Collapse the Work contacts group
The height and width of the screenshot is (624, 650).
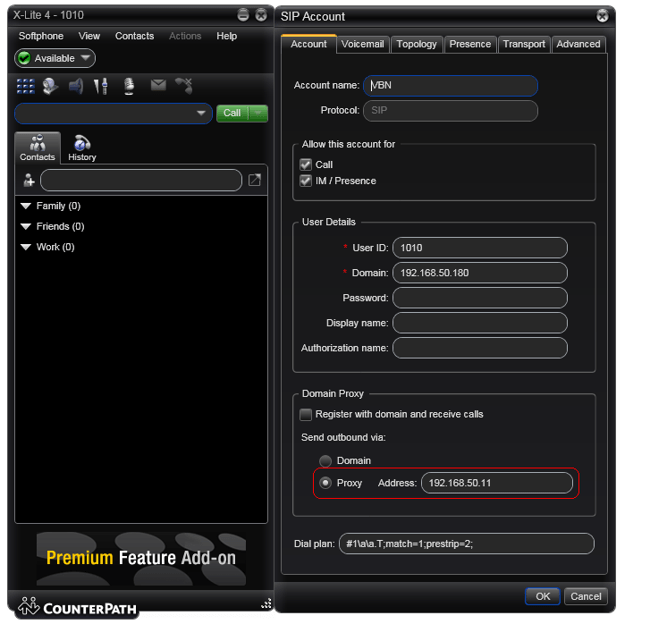(26, 247)
